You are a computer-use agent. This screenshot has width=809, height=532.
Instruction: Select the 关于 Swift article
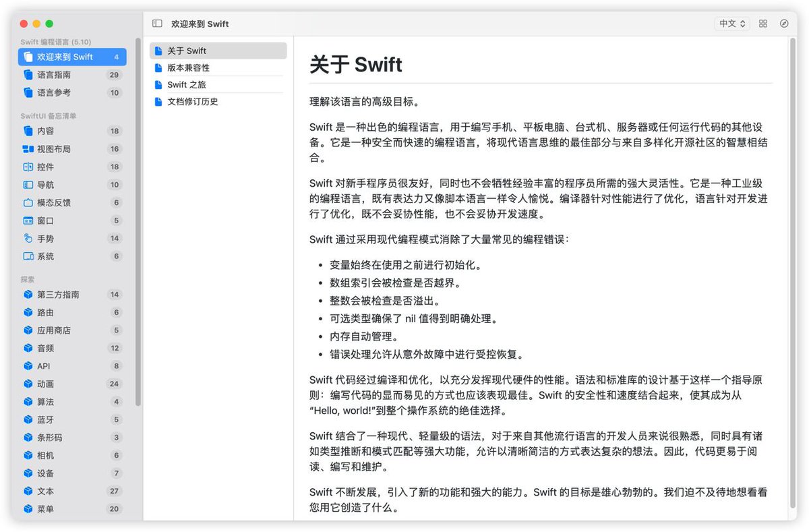[218, 51]
